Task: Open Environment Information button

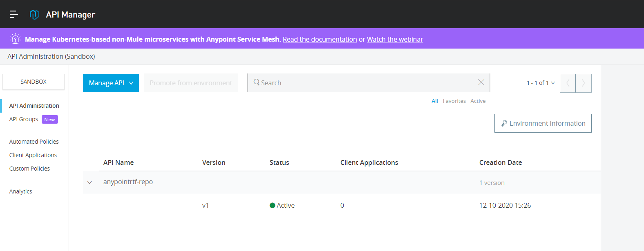Action: pos(543,123)
